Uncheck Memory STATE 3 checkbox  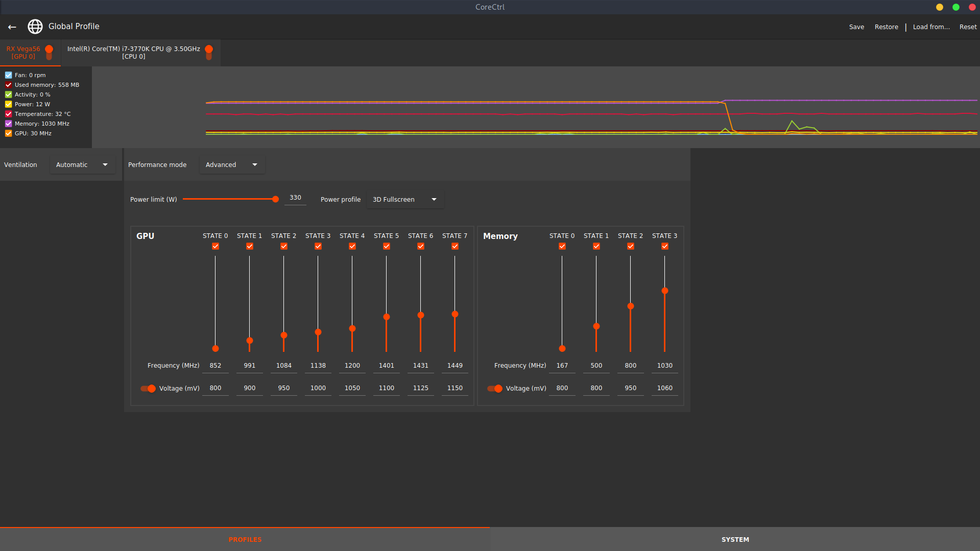tap(665, 246)
